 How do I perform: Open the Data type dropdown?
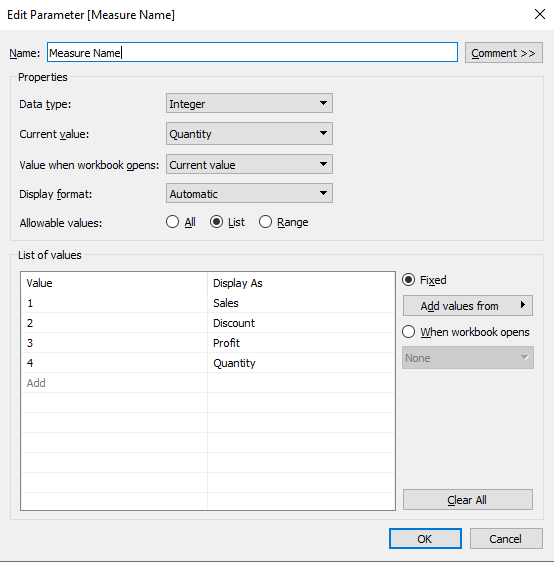pyautogui.click(x=249, y=103)
